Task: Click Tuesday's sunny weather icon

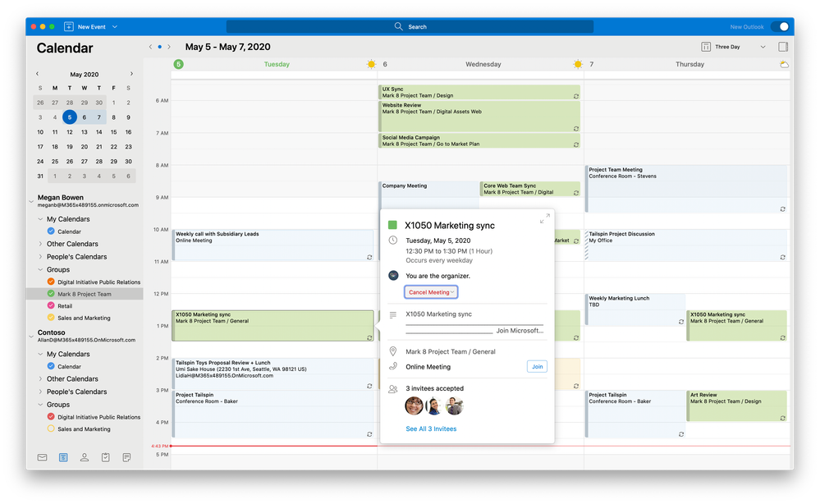Action: point(371,64)
